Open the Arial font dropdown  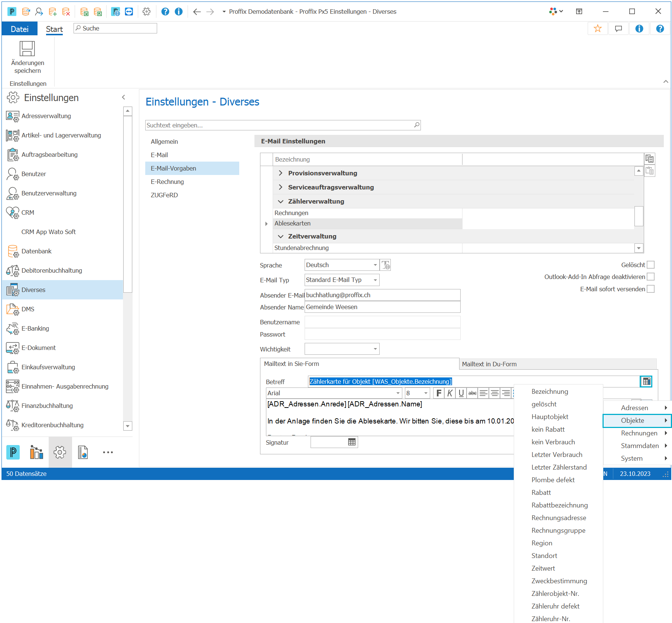click(398, 393)
